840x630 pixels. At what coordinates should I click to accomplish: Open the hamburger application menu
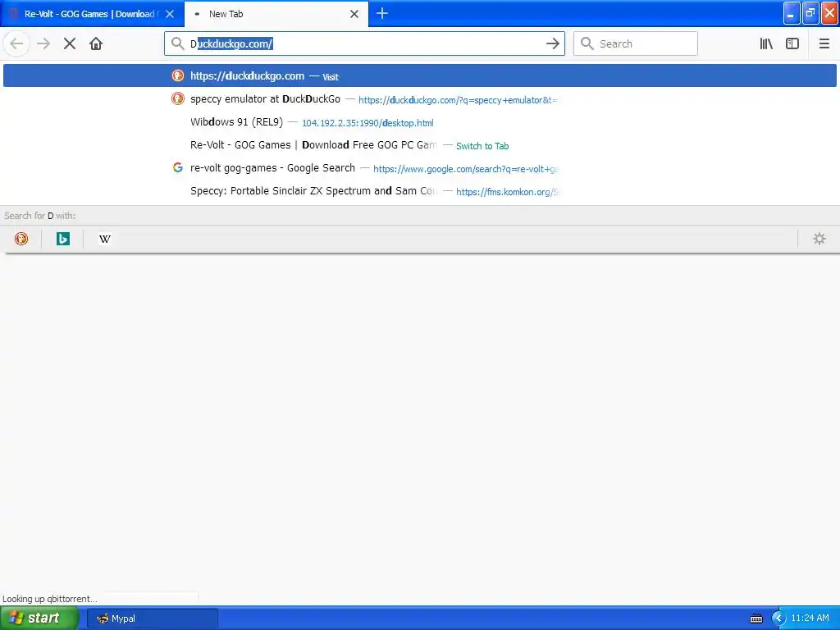tap(824, 43)
